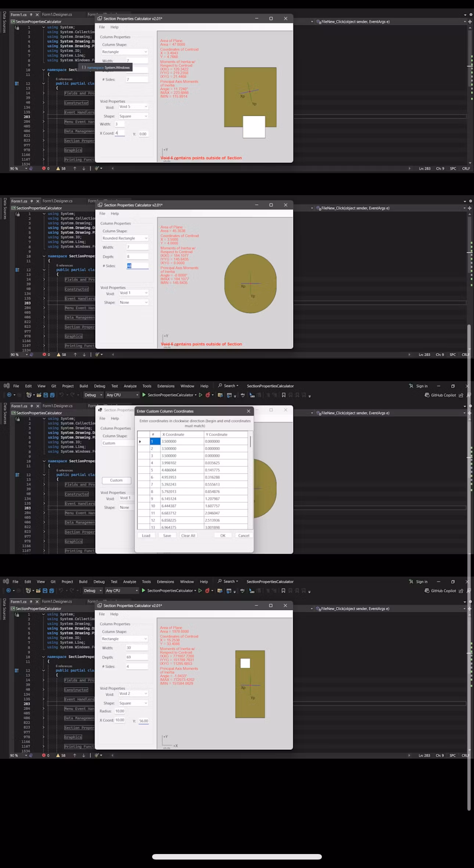474x868 pixels.
Task: Open the Rounded Rectangle column shape dropdown
Action: [x=125, y=238]
